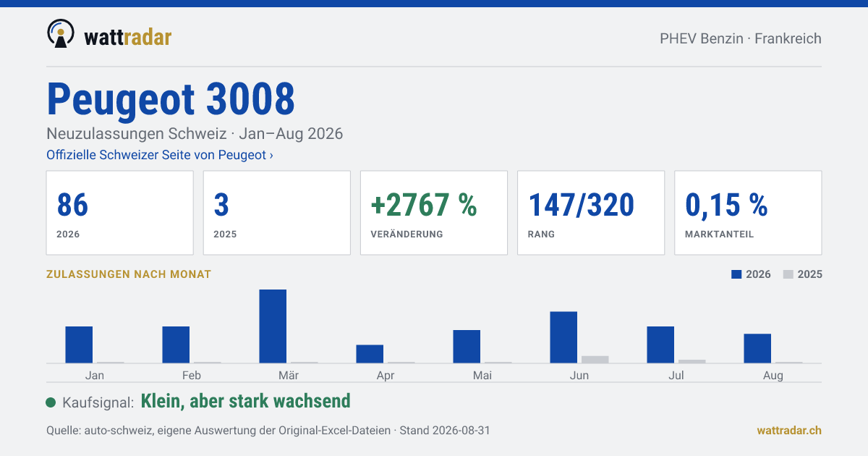
Task: Select the 2025 registrations card showing 3
Action: point(277,213)
